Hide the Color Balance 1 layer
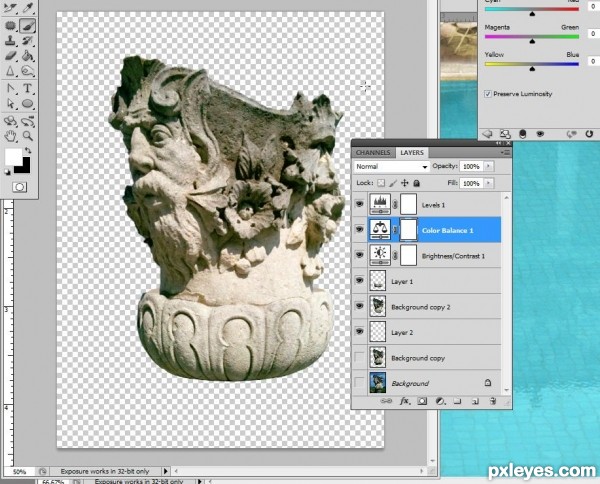The height and width of the screenshot is (484, 600). (359, 229)
